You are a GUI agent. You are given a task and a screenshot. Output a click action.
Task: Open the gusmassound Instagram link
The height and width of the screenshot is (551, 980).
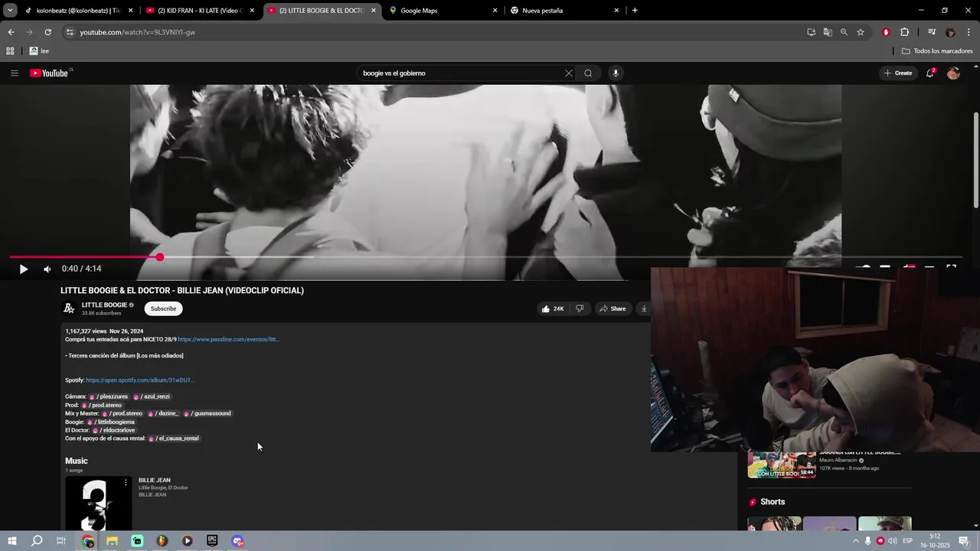click(x=207, y=413)
